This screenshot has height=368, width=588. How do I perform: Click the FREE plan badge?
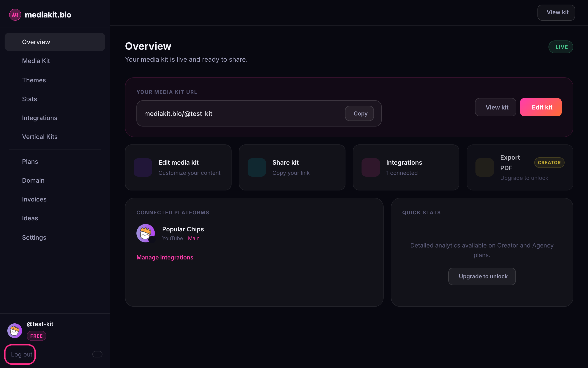click(x=37, y=336)
